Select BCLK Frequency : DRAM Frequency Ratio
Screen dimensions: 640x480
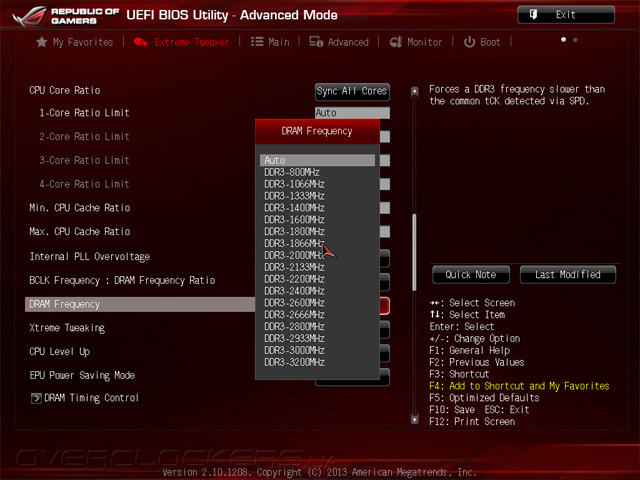[122, 280]
